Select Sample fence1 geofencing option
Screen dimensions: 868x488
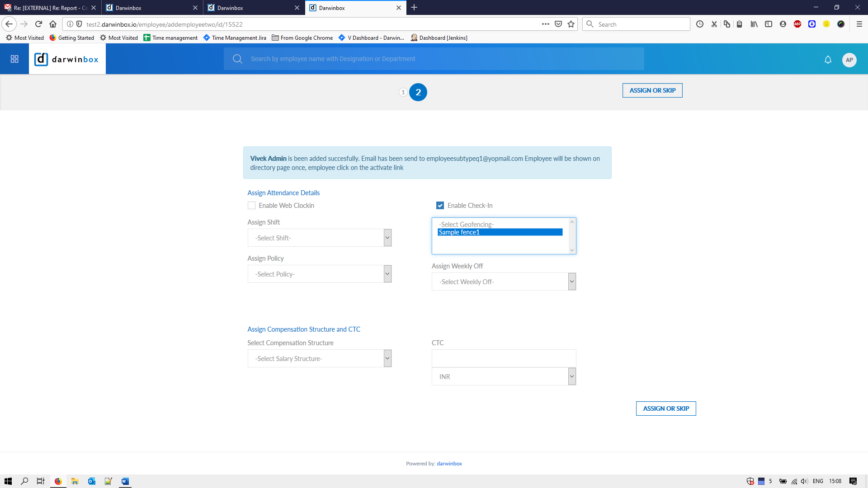[x=500, y=232]
